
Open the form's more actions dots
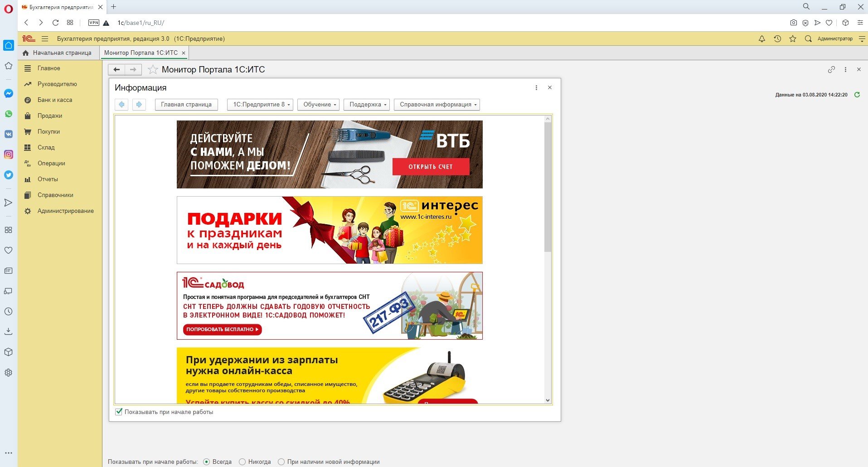click(845, 70)
